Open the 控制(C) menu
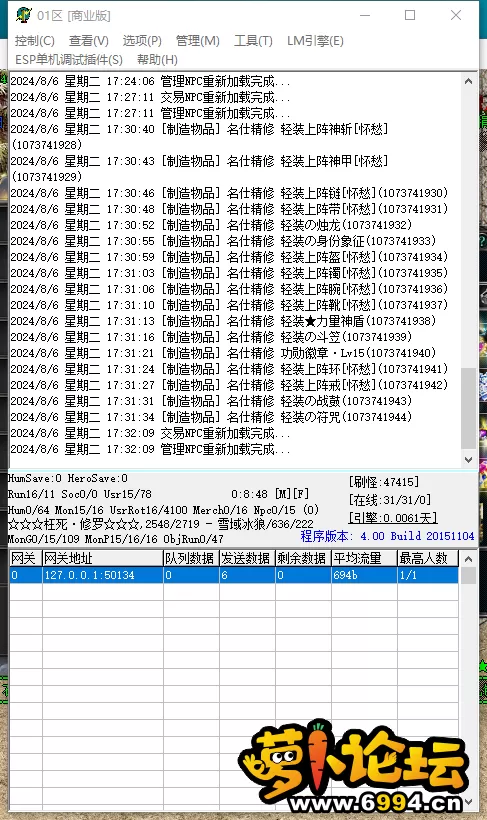The image size is (487, 820). [35, 41]
